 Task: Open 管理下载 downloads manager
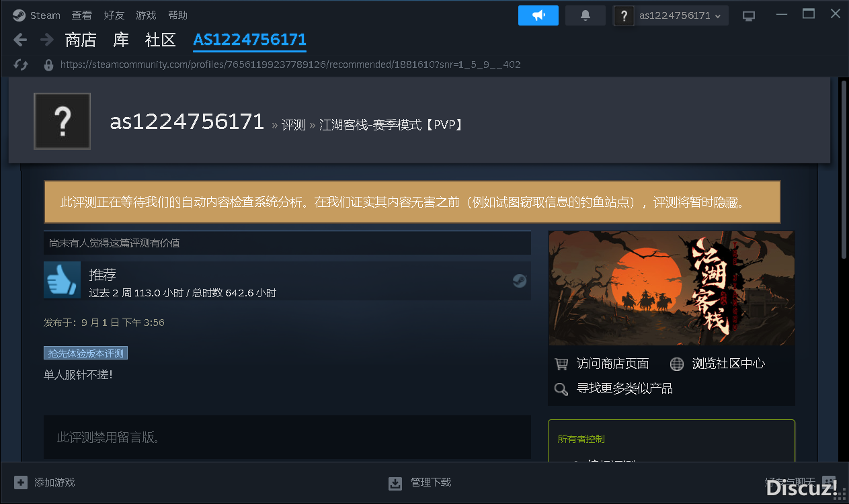[431, 482]
